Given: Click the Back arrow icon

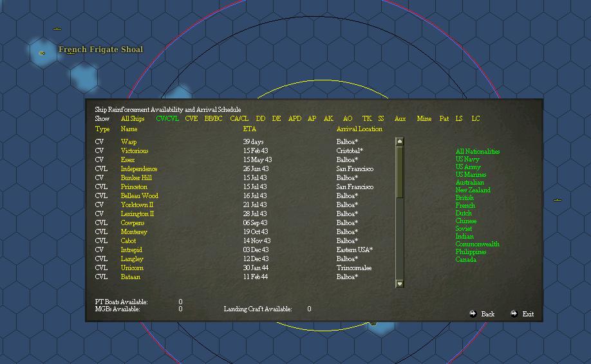Looking at the screenshot, I should tap(473, 314).
